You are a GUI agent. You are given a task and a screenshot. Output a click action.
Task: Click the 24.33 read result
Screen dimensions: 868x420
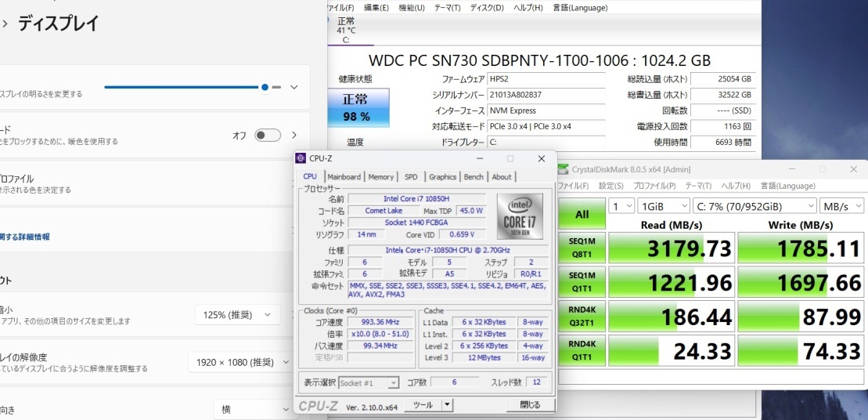coord(672,350)
